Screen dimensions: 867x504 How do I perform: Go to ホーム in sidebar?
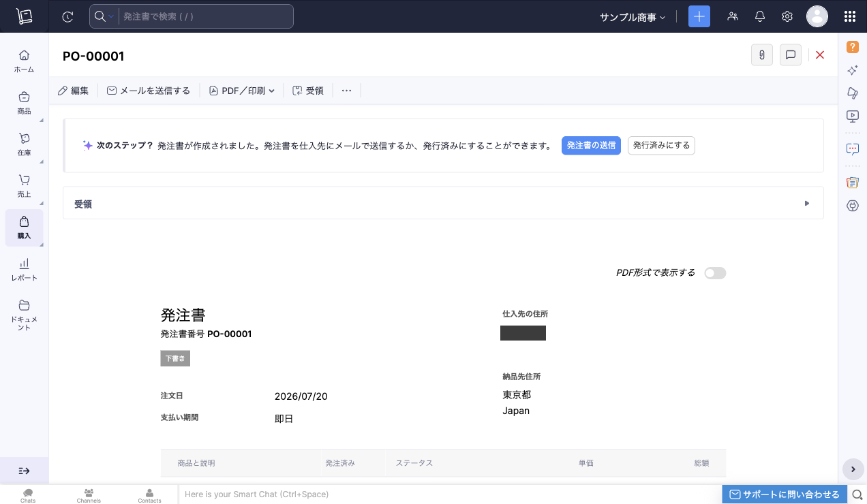coord(24,61)
